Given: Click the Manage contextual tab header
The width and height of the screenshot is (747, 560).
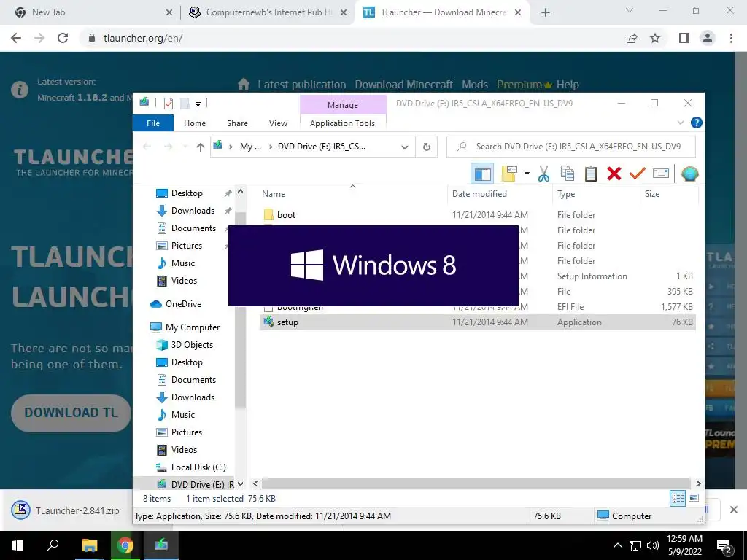Looking at the screenshot, I should [343, 105].
